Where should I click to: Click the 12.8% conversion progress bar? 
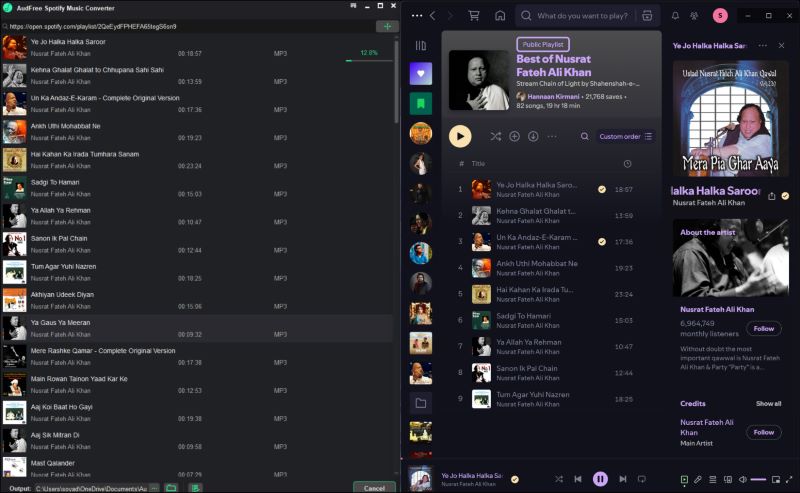[369, 60]
